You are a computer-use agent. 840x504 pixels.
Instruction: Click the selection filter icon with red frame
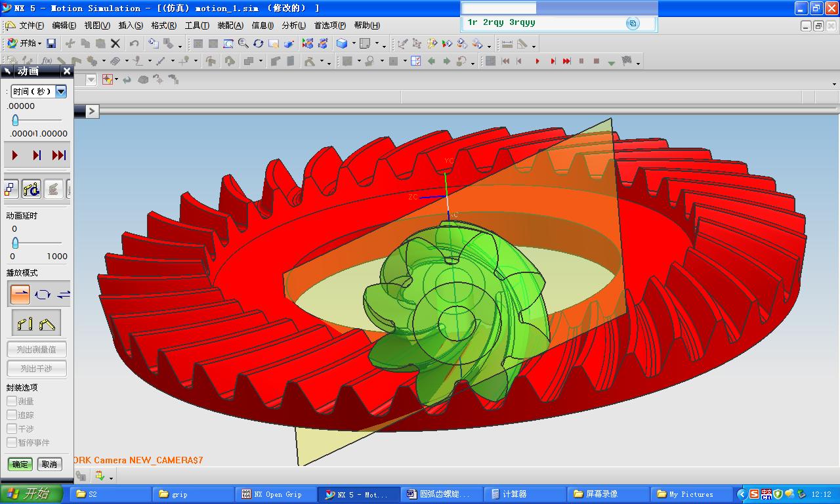[108, 79]
